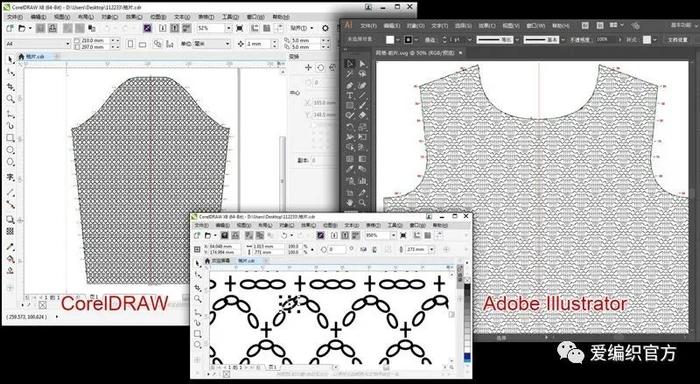Select Illustrator's Zoom tool
Viewport: 700px width, 384px height.
[362, 203]
